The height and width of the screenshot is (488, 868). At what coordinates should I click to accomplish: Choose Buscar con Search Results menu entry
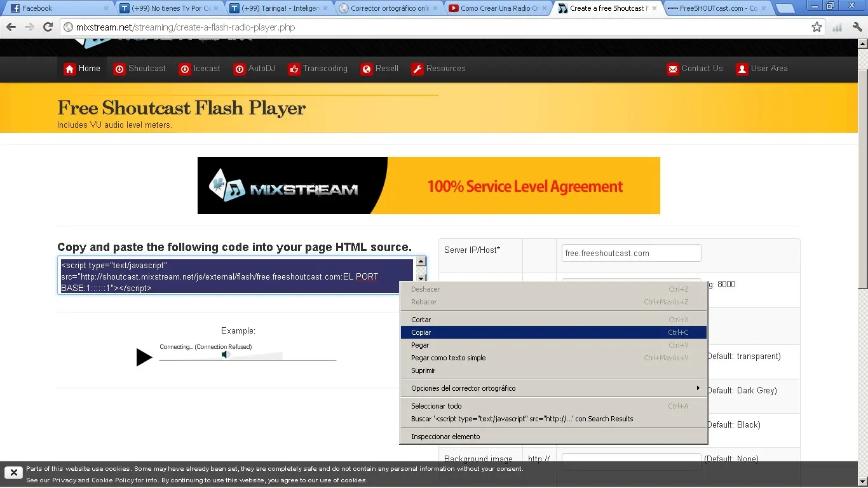553,419
